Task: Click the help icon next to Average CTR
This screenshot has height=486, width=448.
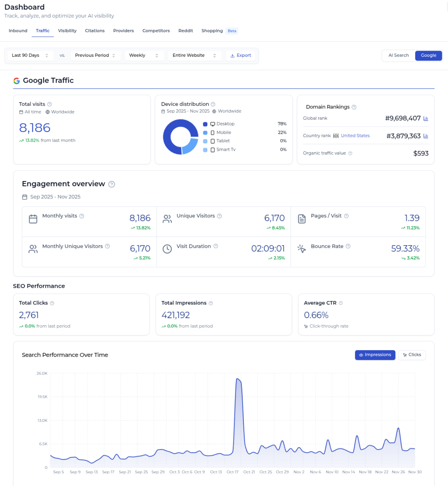Action: (x=341, y=303)
